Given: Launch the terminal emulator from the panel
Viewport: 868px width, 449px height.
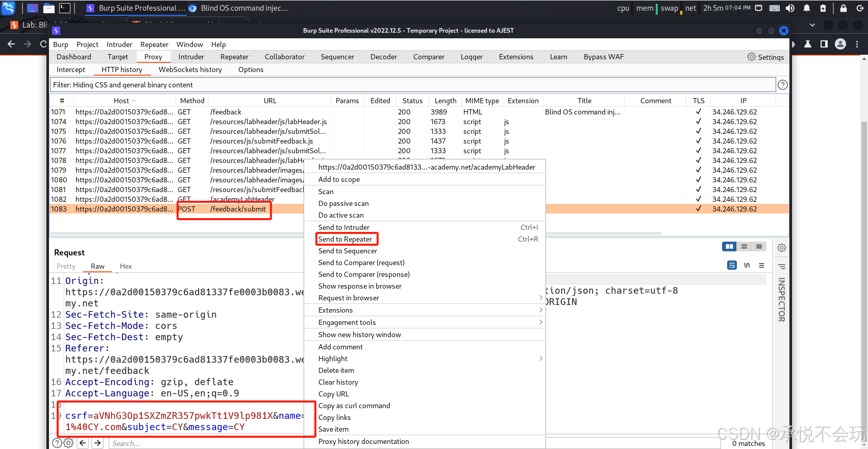Looking at the screenshot, I should [65, 8].
